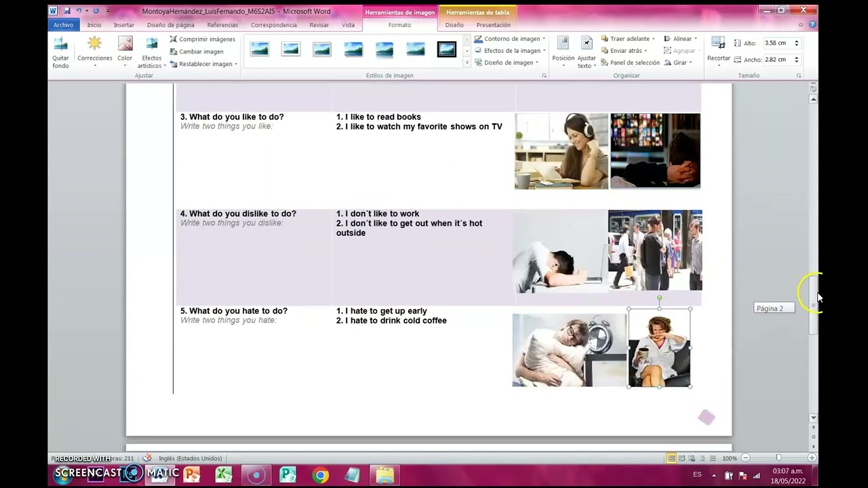Open Word help with the question mark icon
The width and height of the screenshot is (868, 488).
[812, 25]
